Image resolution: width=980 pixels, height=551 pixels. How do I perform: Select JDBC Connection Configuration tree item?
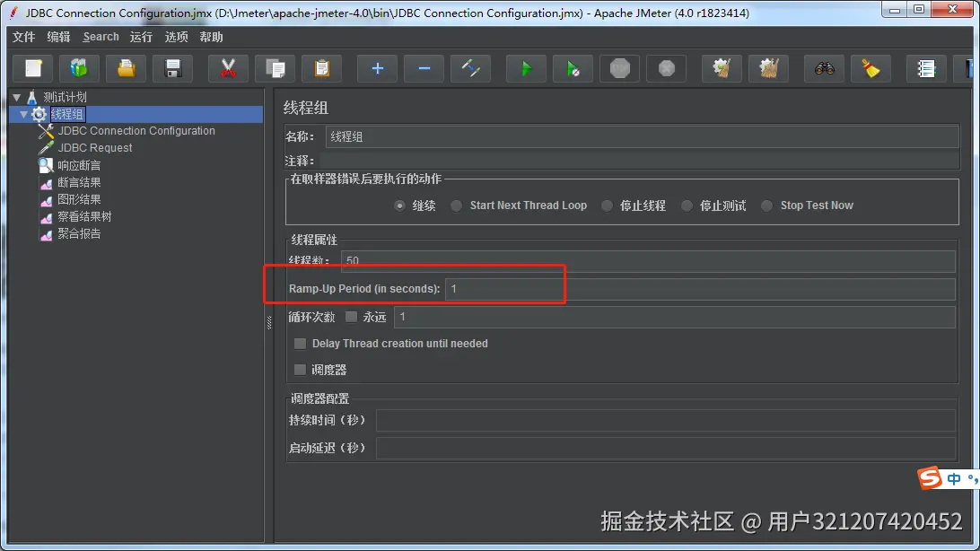tap(136, 131)
